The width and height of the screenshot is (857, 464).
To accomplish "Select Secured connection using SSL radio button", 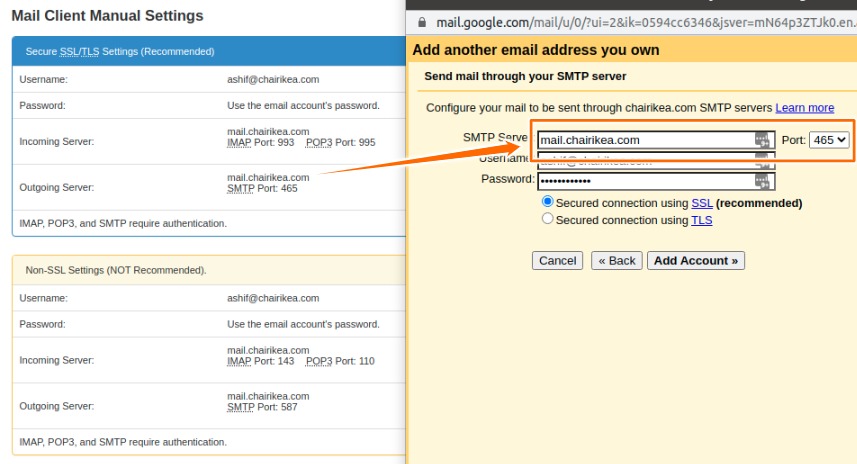I will tap(547, 202).
